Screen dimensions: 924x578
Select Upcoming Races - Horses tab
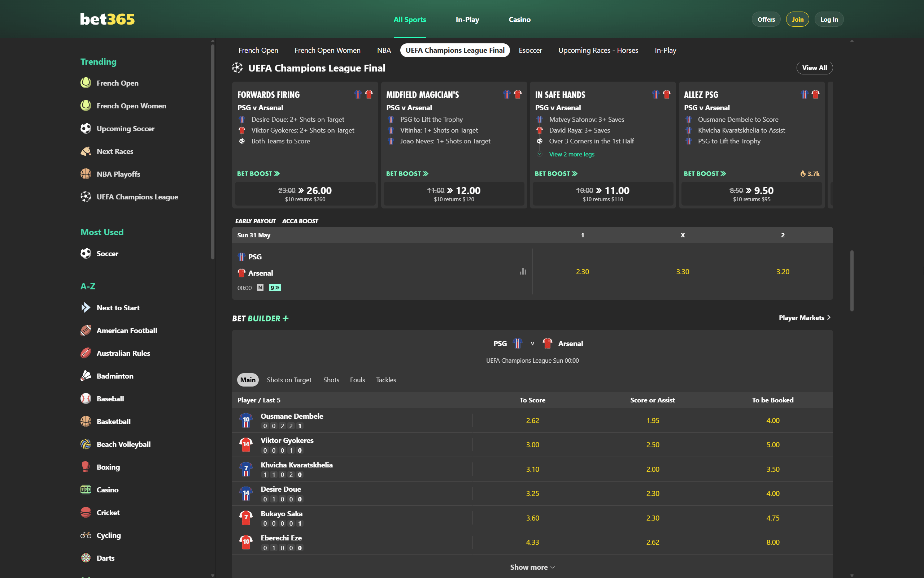(x=598, y=50)
